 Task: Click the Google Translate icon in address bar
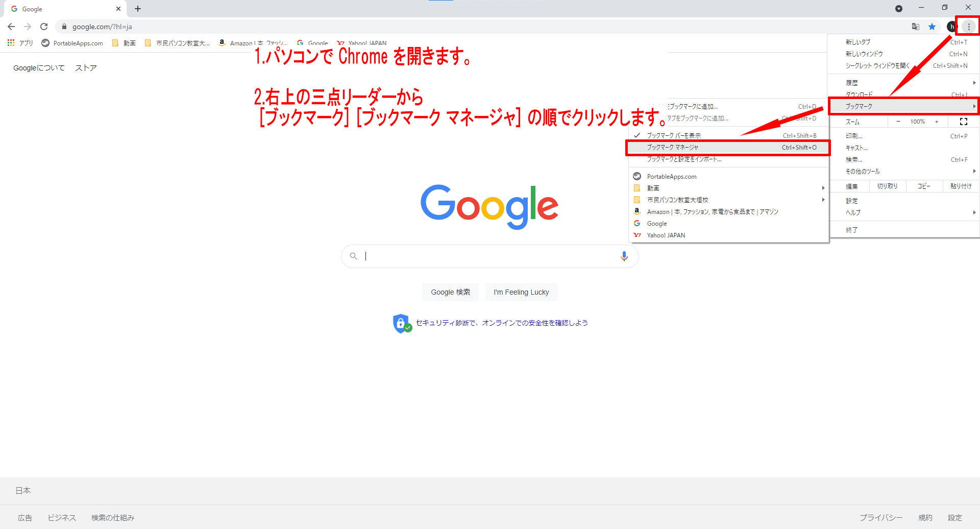(916, 27)
